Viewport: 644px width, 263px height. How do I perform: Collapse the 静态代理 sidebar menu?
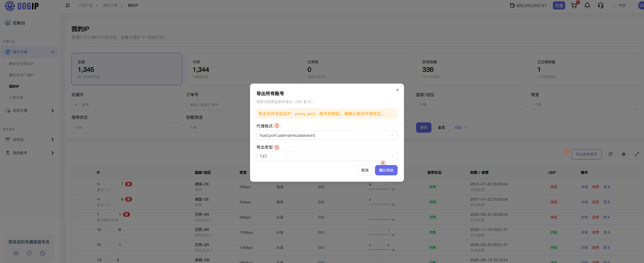pyautogui.click(x=29, y=52)
